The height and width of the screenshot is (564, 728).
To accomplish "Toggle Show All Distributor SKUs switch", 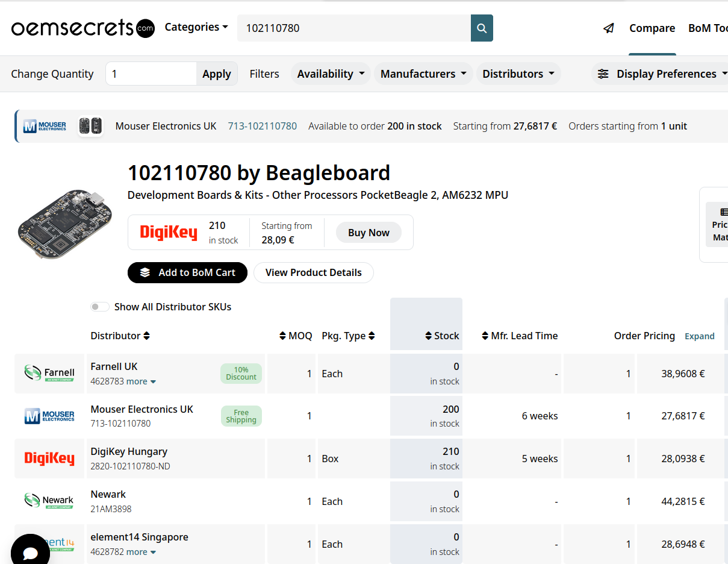I will pyautogui.click(x=100, y=307).
